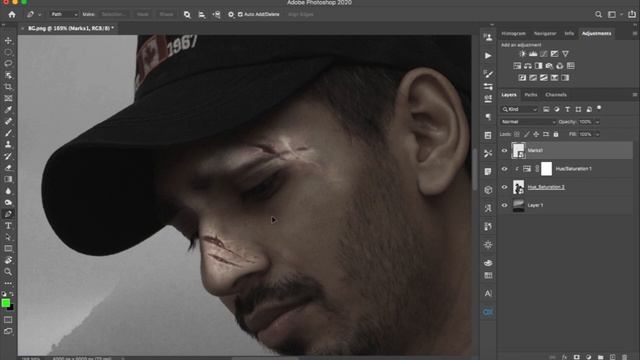Screen dimensions: 640x360
Task: Open the Normal blend mode dropdown
Action: click(x=528, y=122)
